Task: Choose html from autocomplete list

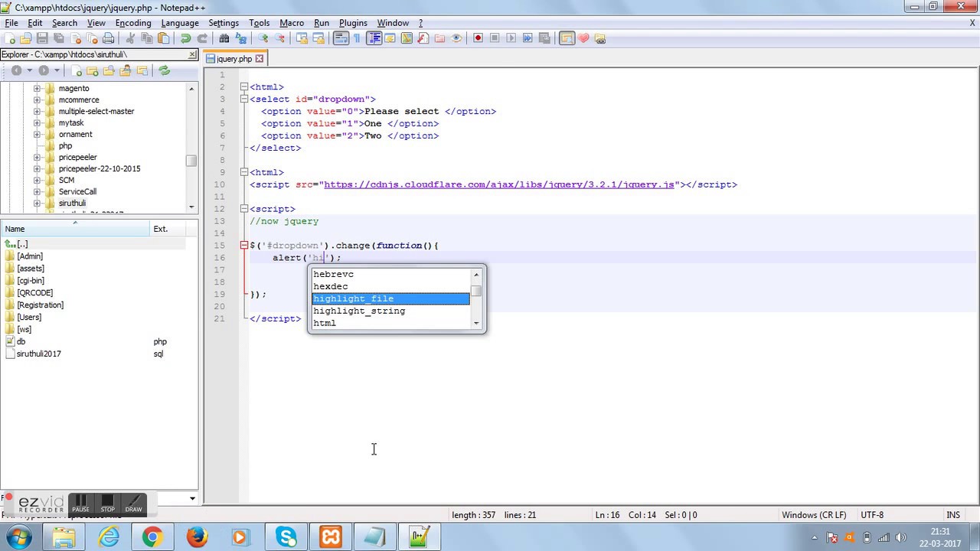Action: coord(390,323)
